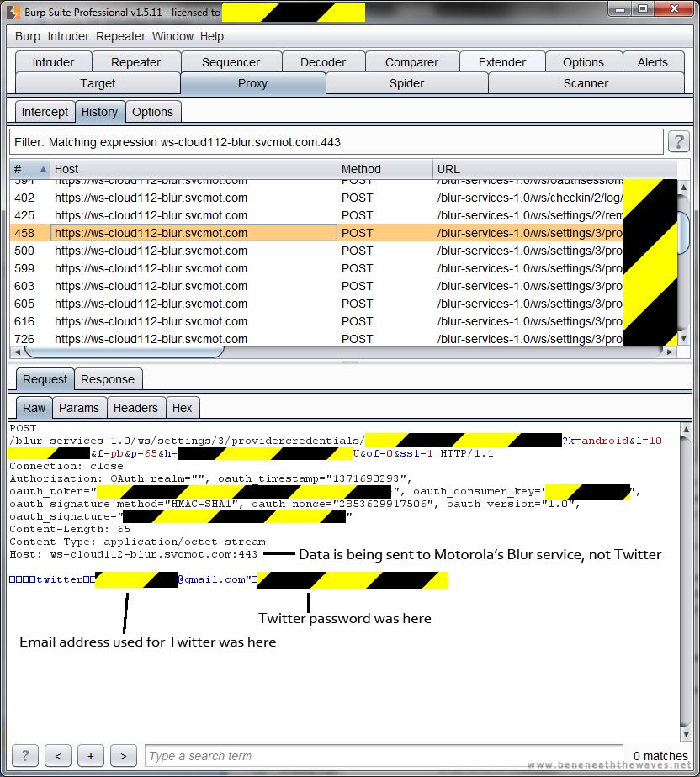Open the Window menu
700x777 pixels.
(x=172, y=36)
